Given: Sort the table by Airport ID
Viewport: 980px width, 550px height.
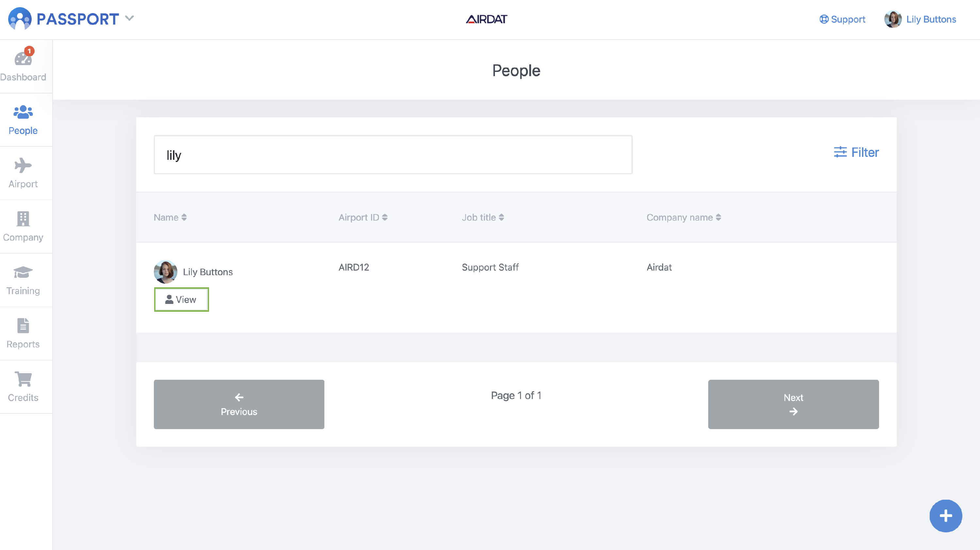Looking at the screenshot, I should [363, 217].
